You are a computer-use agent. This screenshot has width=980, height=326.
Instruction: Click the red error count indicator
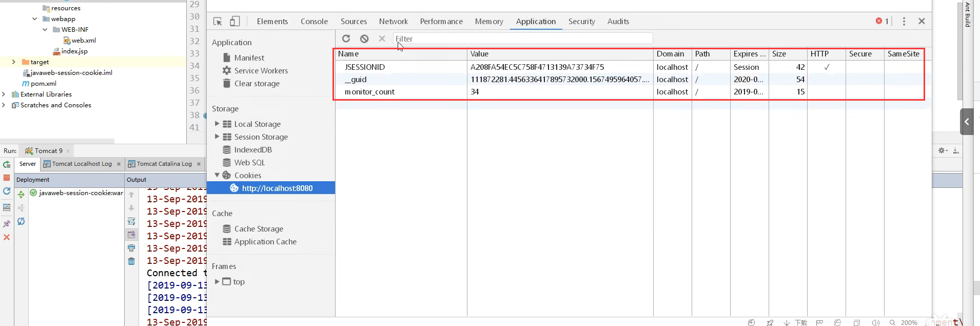click(x=883, y=21)
